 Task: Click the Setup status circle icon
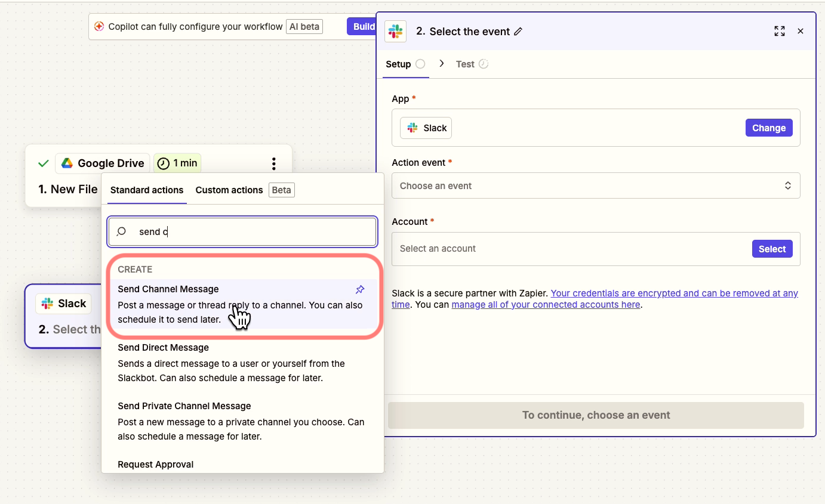[x=420, y=64]
